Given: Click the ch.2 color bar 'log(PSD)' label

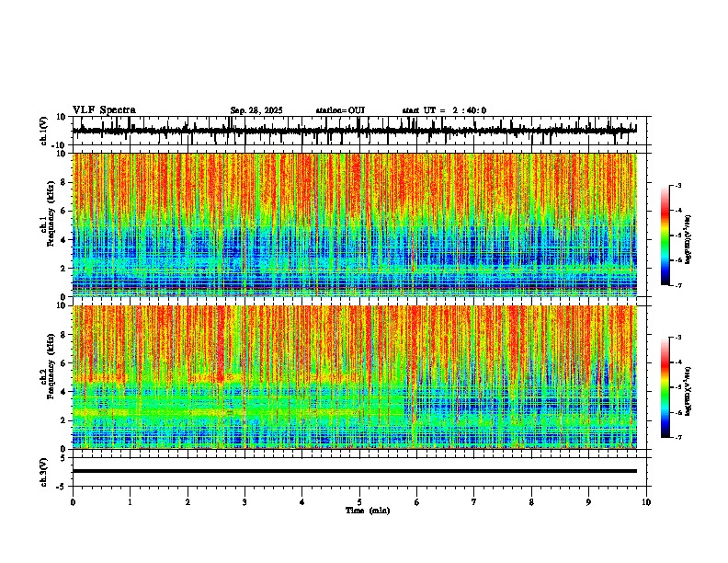Looking at the screenshot, I should pos(688,391).
